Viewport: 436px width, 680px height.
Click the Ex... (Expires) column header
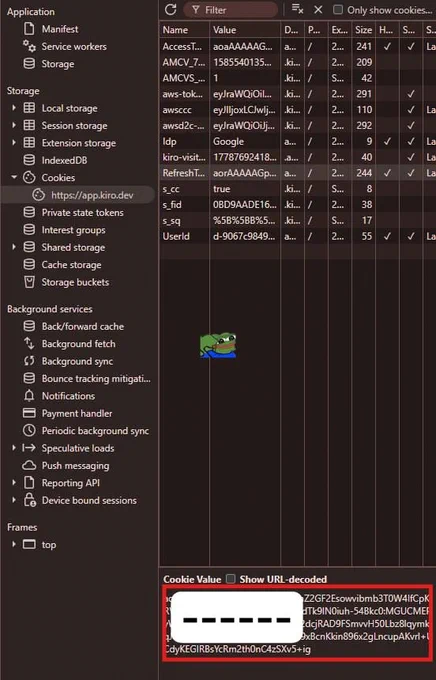point(340,30)
